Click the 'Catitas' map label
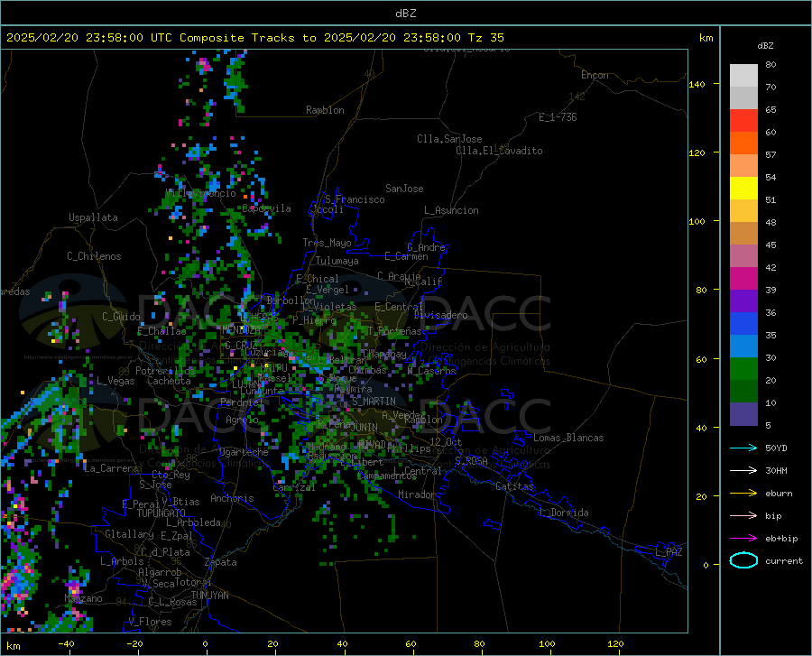 [514, 486]
